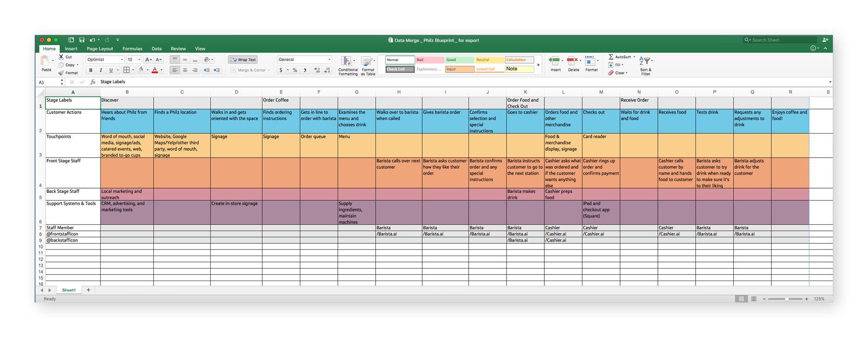Click the Search Sheet field
The height and width of the screenshot is (337, 868).
pos(780,40)
